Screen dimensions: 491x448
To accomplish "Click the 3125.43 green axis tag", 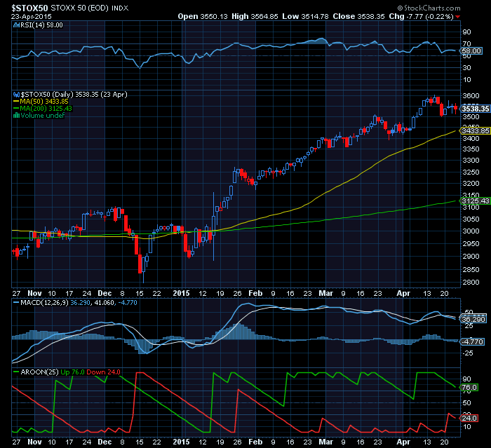I will click(x=475, y=201).
